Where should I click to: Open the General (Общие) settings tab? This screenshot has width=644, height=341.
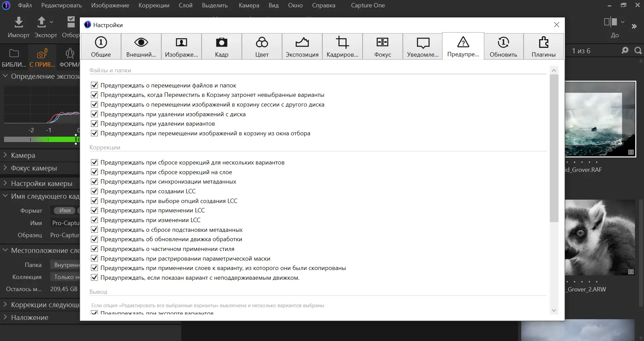[101, 47]
